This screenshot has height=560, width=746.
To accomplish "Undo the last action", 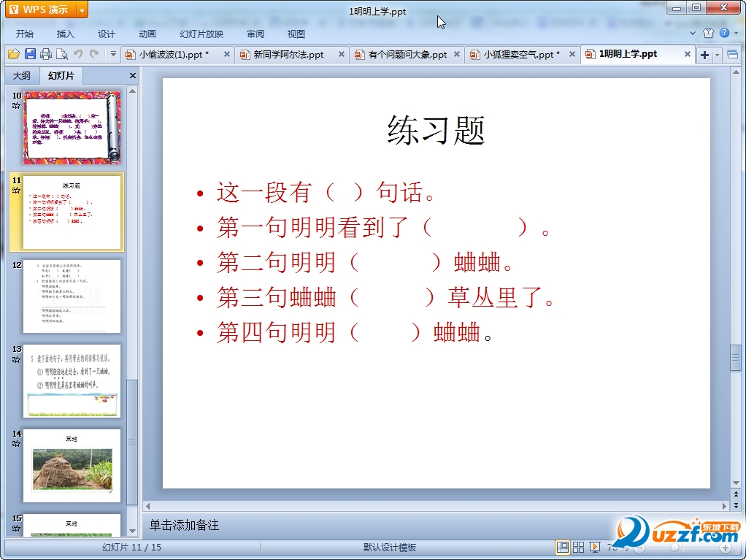I will (x=78, y=54).
